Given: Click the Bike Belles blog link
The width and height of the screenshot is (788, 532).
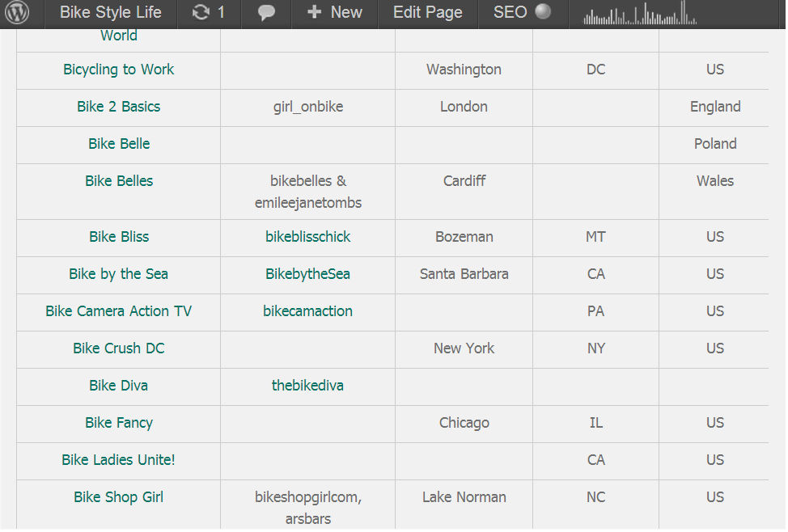Looking at the screenshot, I should pyautogui.click(x=119, y=181).
